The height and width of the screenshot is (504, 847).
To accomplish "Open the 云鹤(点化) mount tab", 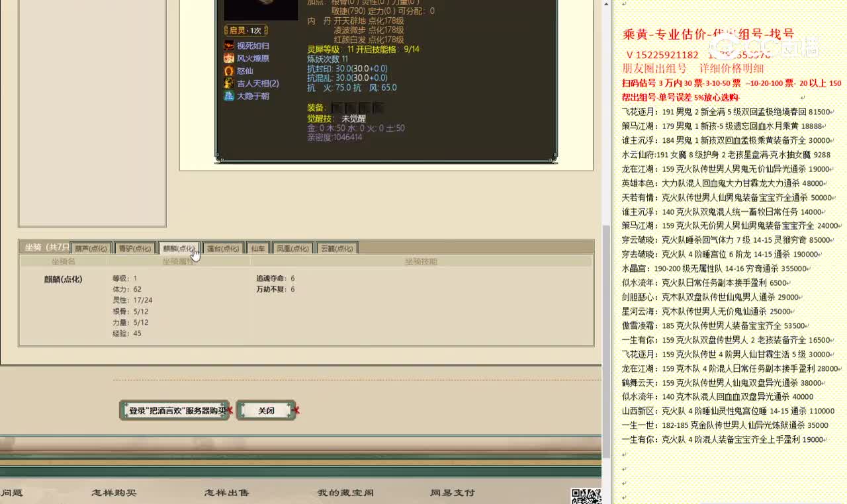I will pyautogui.click(x=337, y=249).
